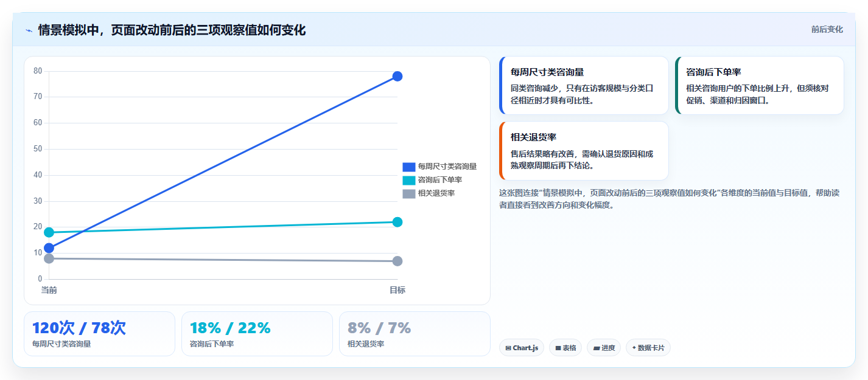This screenshot has width=868, height=380.
Task: Click the 数据卡片 tag
Action: point(648,348)
